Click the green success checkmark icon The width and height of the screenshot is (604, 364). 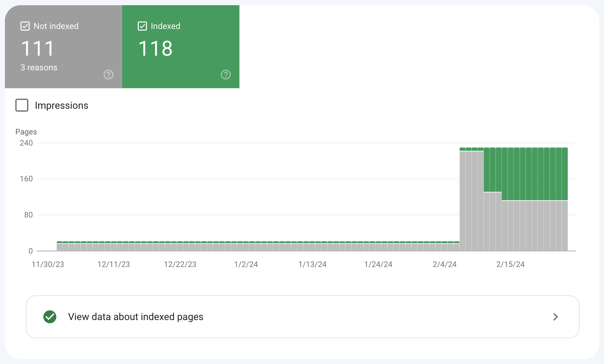[x=50, y=317]
